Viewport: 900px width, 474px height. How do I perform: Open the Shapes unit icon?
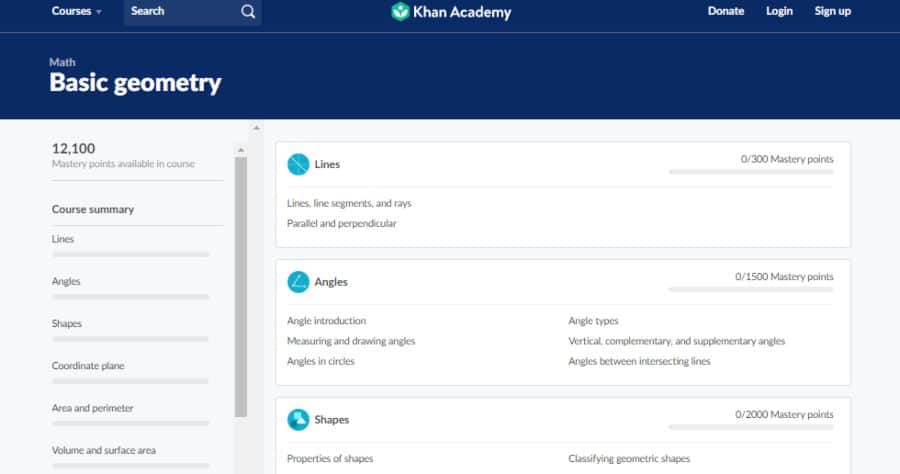pos(298,419)
